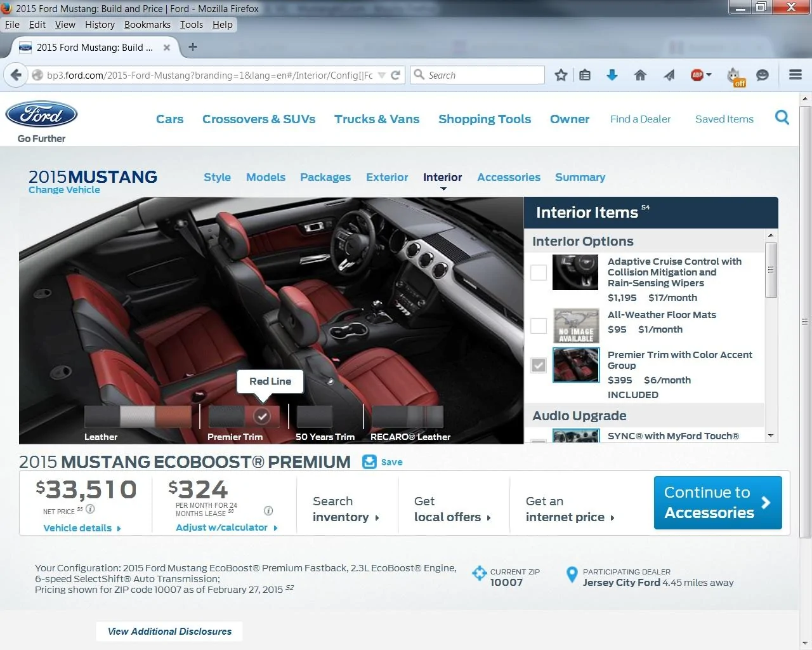Viewport: 812px width, 650px height.
Task: Click Interior Items panel scroll down arrow
Action: pyautogui.click(x=771, y=435)
